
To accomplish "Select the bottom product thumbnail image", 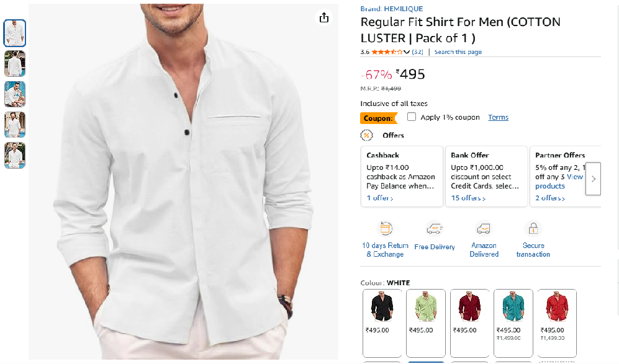I will [x=15, y=155].
